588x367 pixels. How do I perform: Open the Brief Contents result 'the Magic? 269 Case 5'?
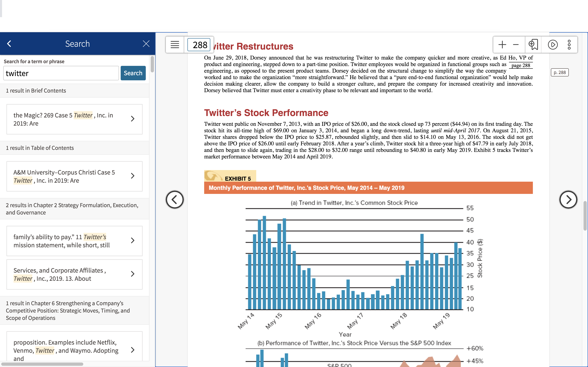tap(74, 119)
